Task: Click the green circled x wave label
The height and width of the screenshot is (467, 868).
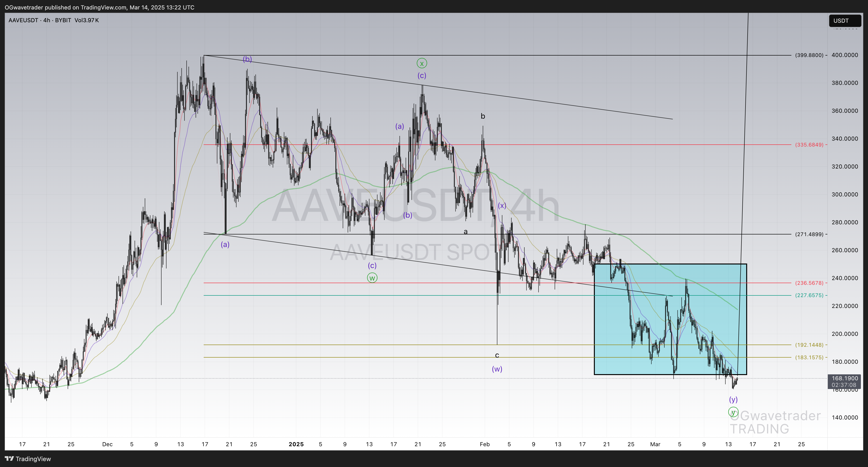Action: tap(422, 63)
